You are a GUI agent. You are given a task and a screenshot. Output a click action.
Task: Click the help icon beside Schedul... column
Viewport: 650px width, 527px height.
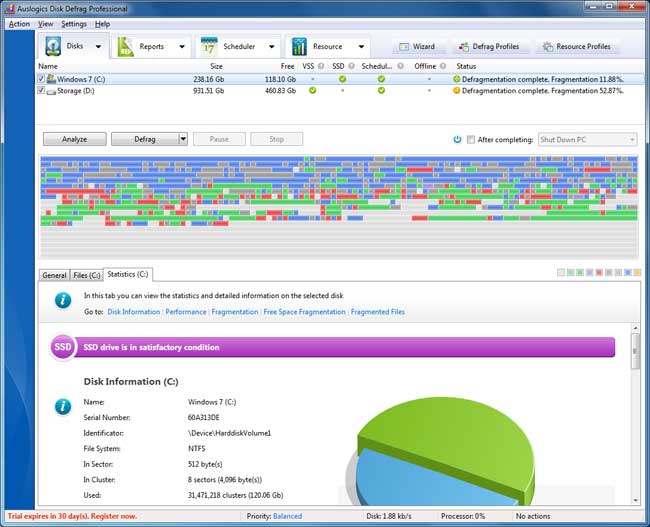pos(400,66)
